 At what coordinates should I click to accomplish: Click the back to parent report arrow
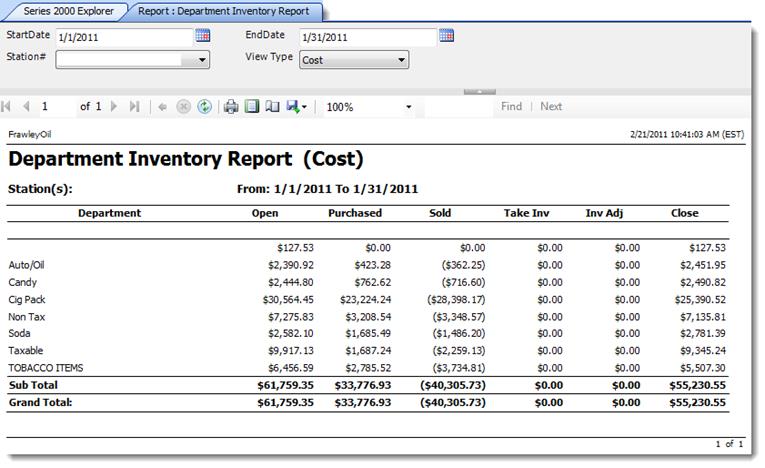click(x=163, y=107)
